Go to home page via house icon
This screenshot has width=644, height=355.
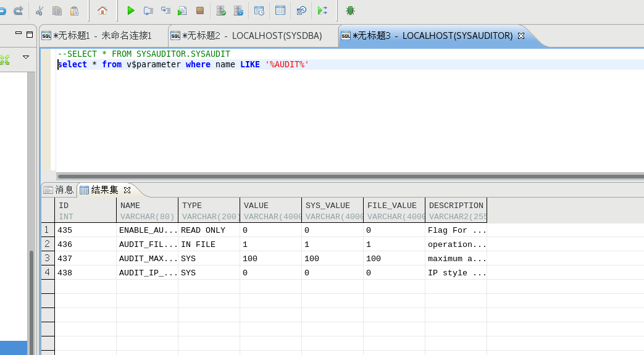pos(102,10)
